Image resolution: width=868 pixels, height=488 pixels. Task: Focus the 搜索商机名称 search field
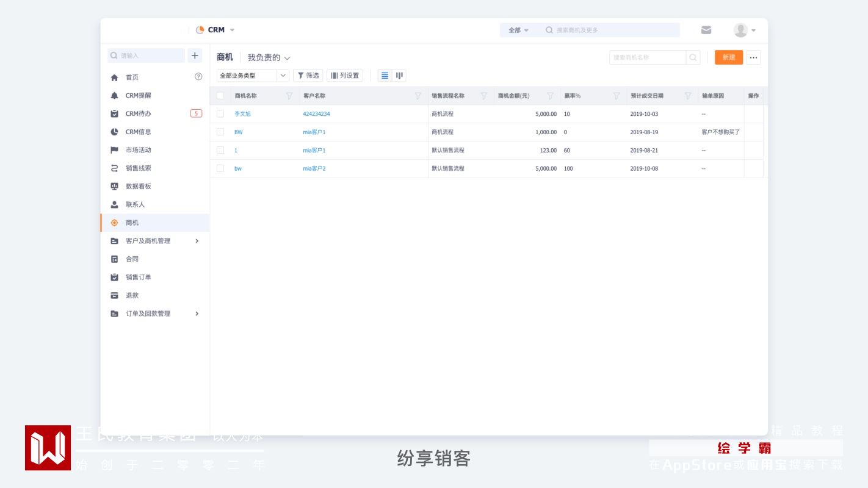[648, 57]
